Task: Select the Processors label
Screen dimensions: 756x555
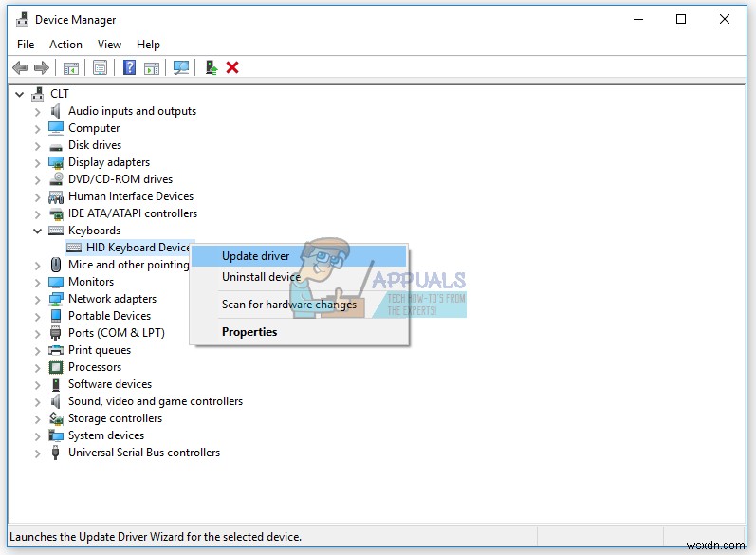Action: (x=95, y=367)
